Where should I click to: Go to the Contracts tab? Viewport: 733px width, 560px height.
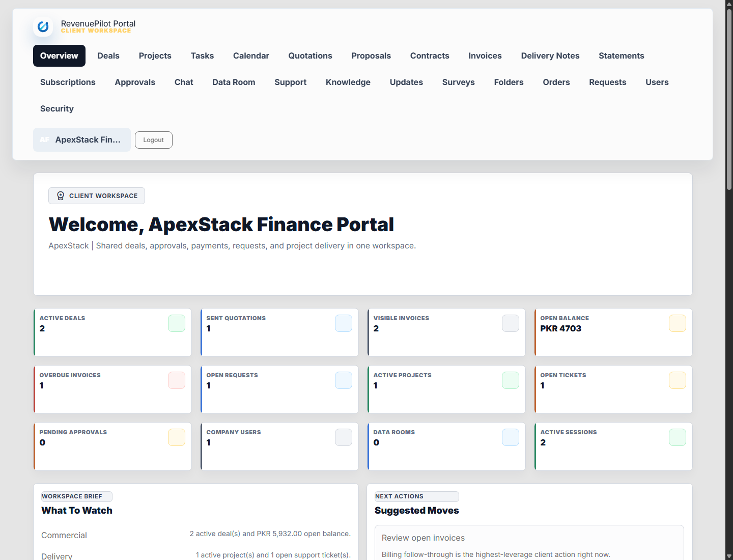click(430, 56)
